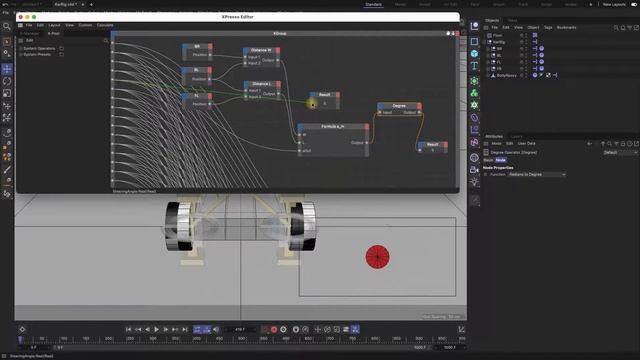Open the Objects manager Bookmarks menu
Image resolution: width=640 pixels, height=360 pixels.
(x=567, y=28)
